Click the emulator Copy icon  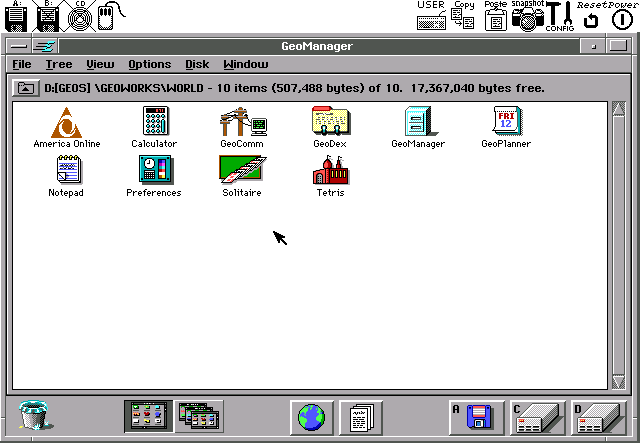click(463, 16)
